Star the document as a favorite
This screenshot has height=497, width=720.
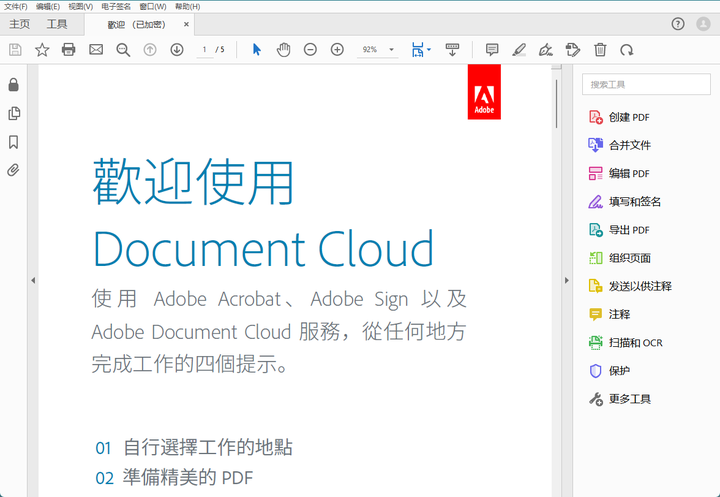tap(42, 50)
